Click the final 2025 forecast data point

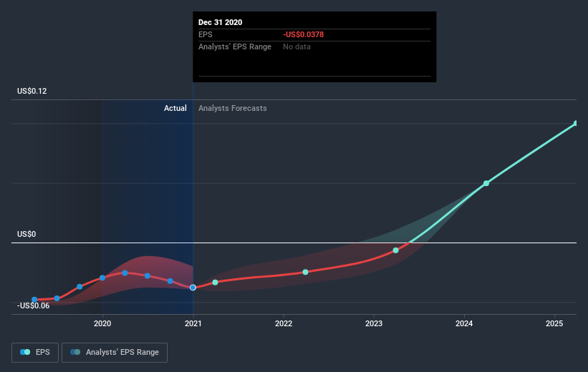tap(576, 123)
